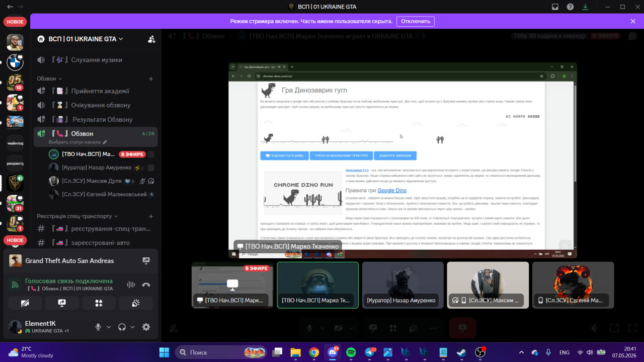Select the [ТВО Нач.ВСП] Марко Тк... participant tile
Screen dimensions: 644x362
318,285
